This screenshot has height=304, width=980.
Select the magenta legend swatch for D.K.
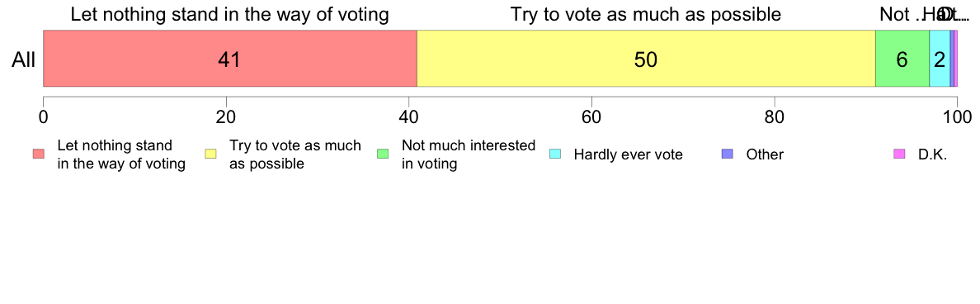(x=900, y=154)
